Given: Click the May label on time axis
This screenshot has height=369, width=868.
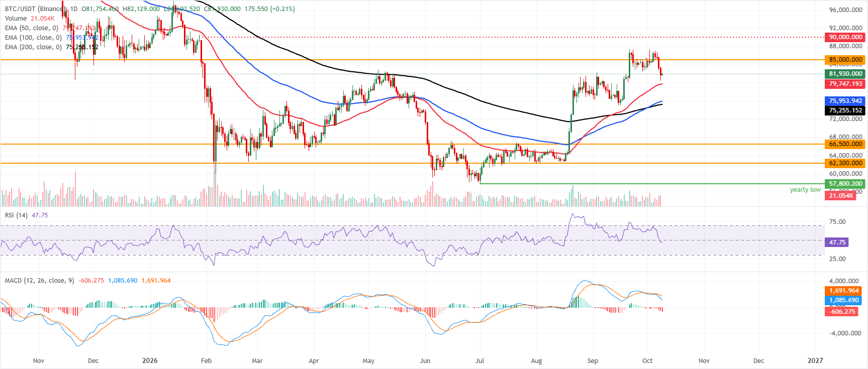Looking at the screenshot, I should [x=368, y=360].
